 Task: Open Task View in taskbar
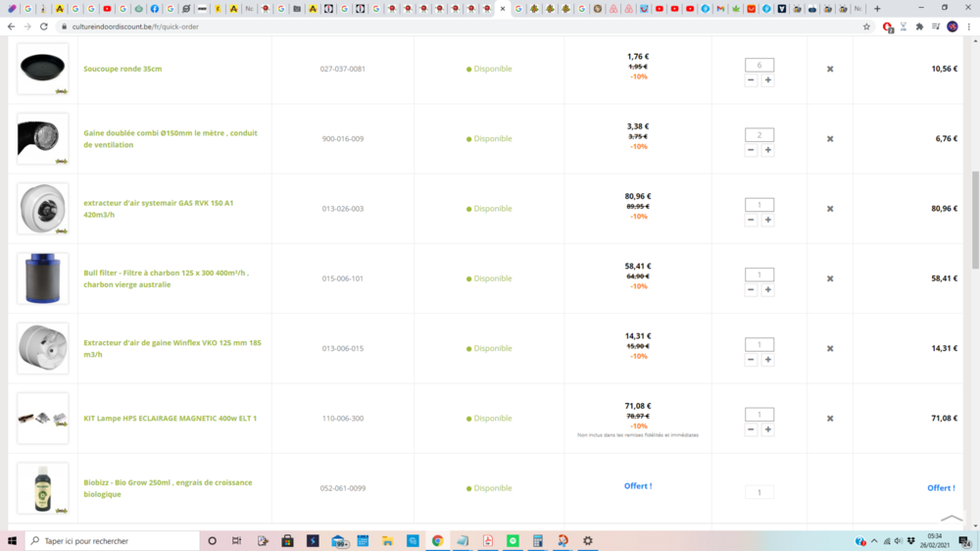click(237, 541)
